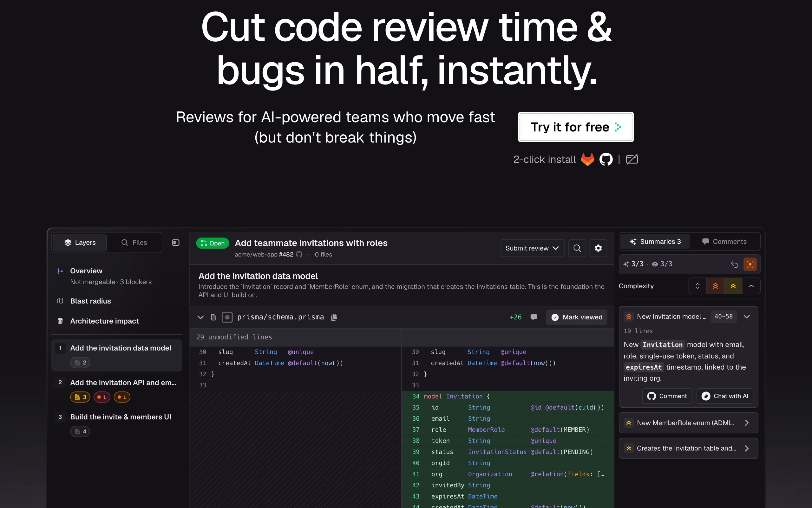
Task: Copy the prisma/schema.prisma file path
Action: 334,317
